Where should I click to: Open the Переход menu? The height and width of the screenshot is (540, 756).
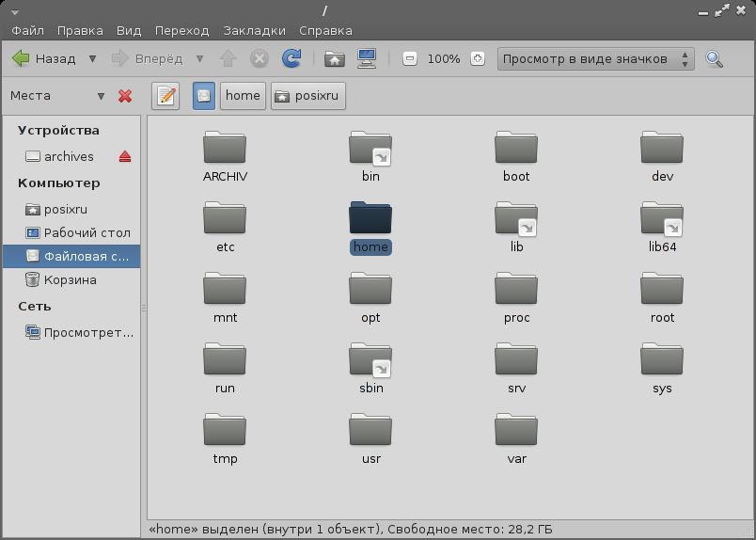click(181, 30)
